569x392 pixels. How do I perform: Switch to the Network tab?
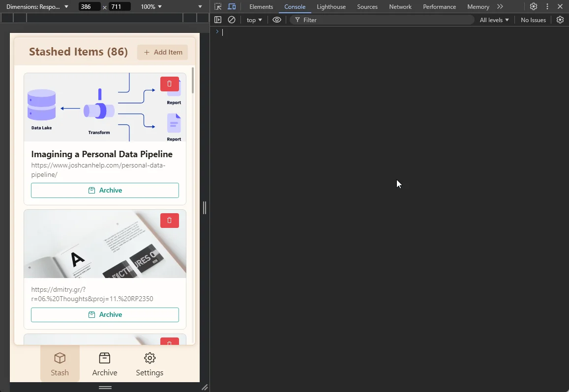[x=400, y=7]
